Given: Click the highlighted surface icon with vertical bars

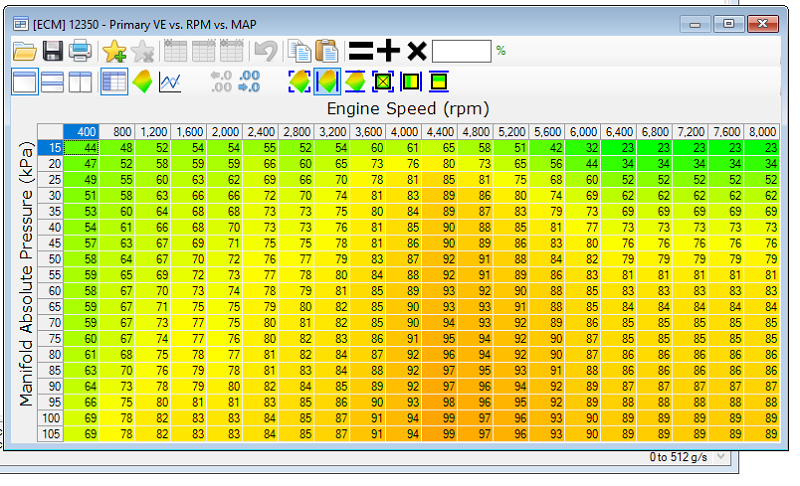Looking at the screenshot, I should [x=327, y=82].
